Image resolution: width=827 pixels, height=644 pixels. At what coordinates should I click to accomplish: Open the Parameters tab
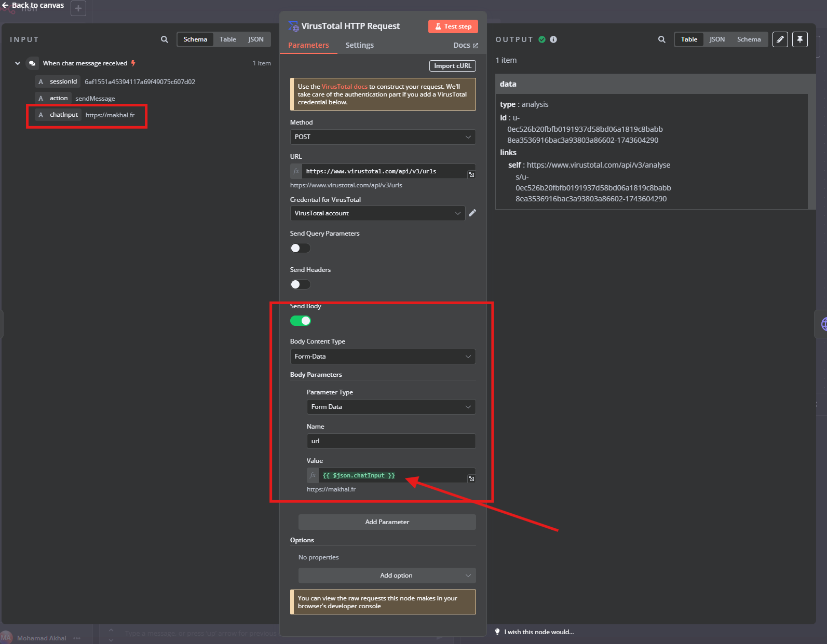click(x=308, y=45)
